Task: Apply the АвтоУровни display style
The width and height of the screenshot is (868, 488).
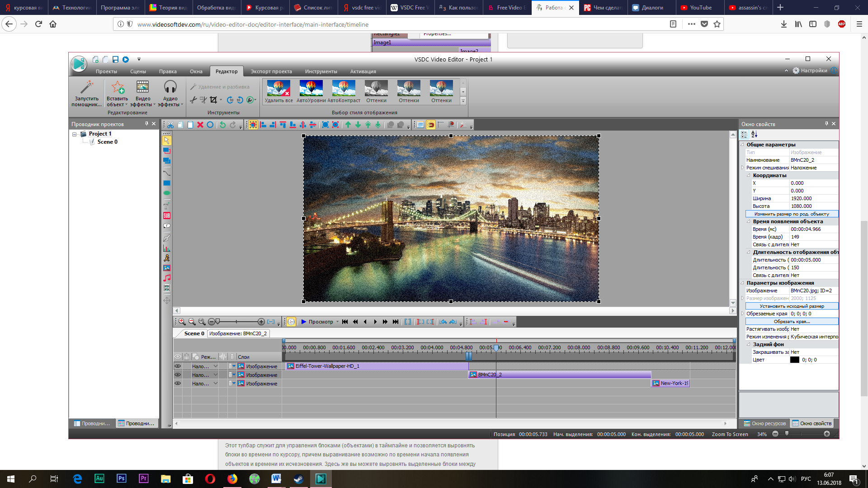Action: pyautogui.click(x=311, y=91)
